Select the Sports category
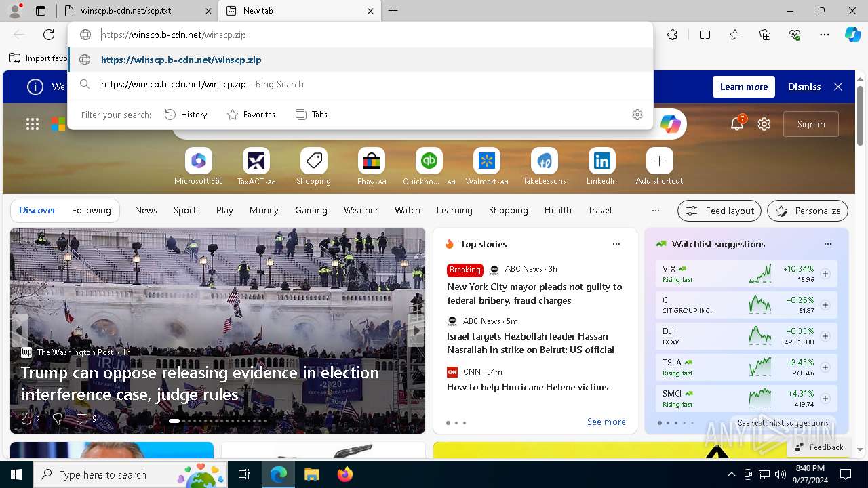Screen dimensions: 868x488 (x=186, y=210)
